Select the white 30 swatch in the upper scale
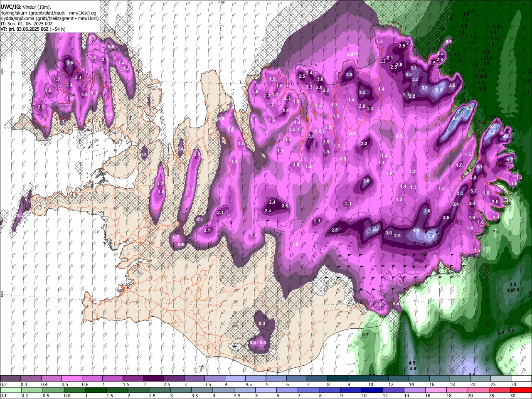Image resolution: width=532 pixels, height=399 pixels. (522, 379)
